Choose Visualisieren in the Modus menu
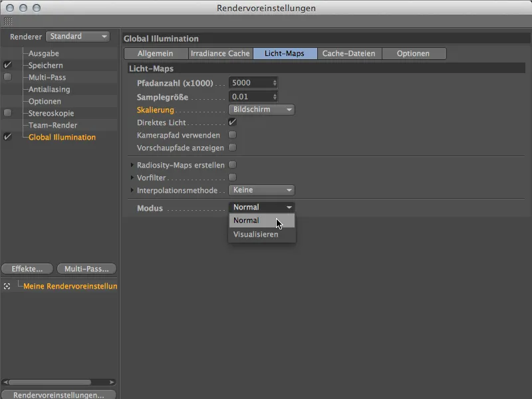Image resolution: width=532 pixels, height=399 pixels. [x=261, y=235]
